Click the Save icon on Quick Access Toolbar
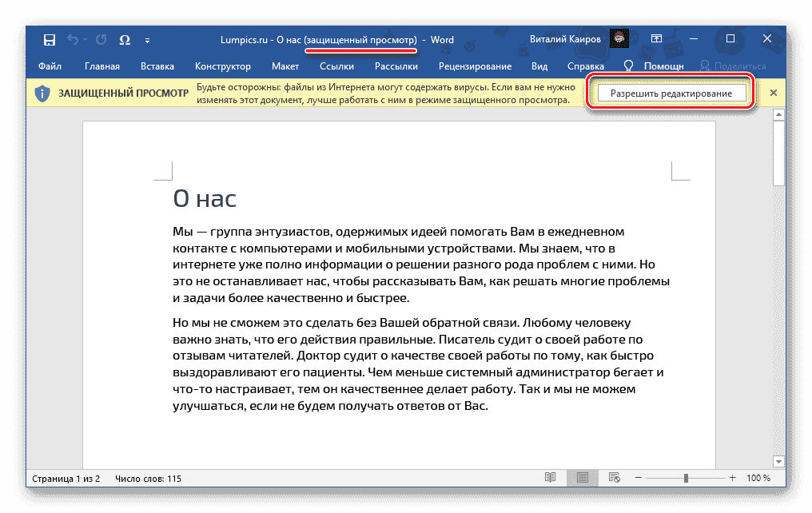Screen dimensions: 812x513 pos(50,38)
